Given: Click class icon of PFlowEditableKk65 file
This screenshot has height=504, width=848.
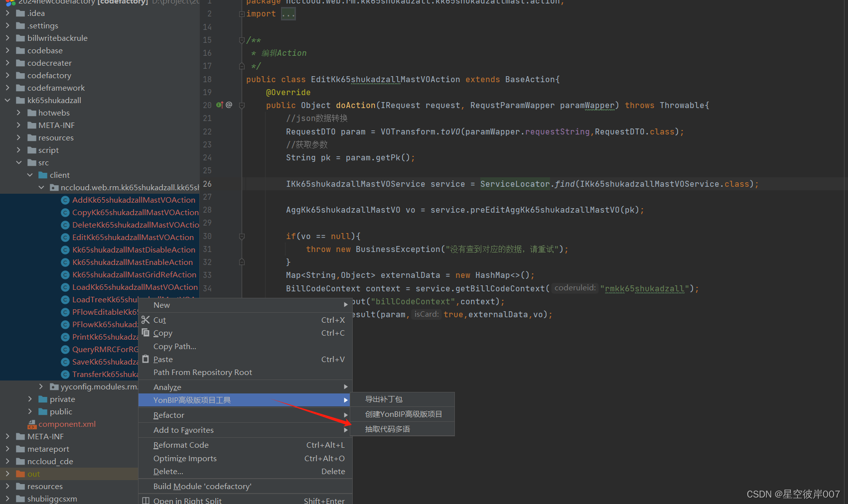Looking at the screenshot, I should (65, 312).
